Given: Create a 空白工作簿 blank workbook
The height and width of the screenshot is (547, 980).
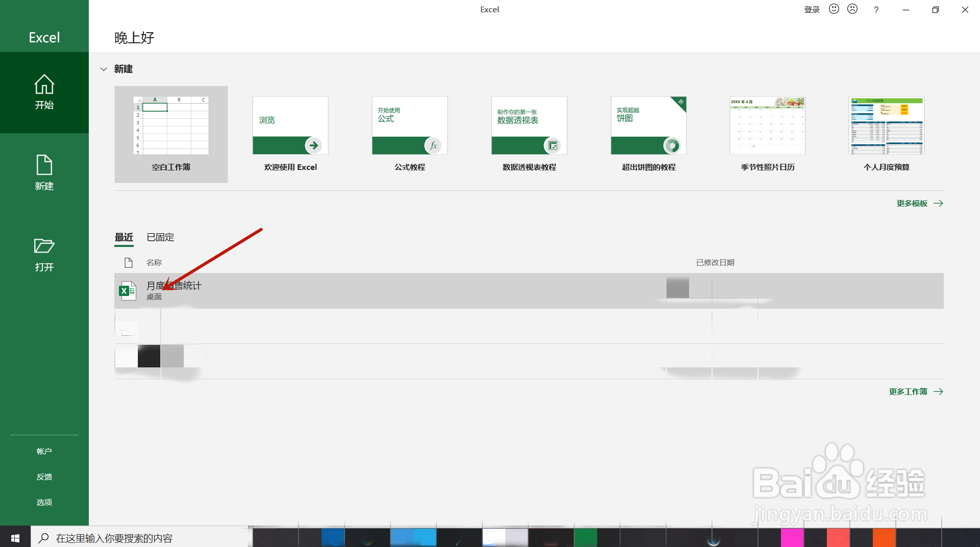Looking at the screenshot, I should [171, 134].
